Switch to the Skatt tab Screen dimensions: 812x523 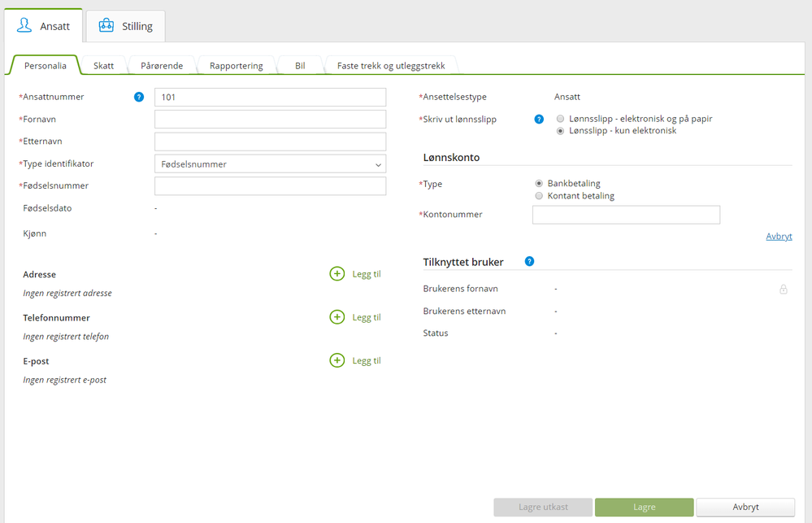[103, 66]
